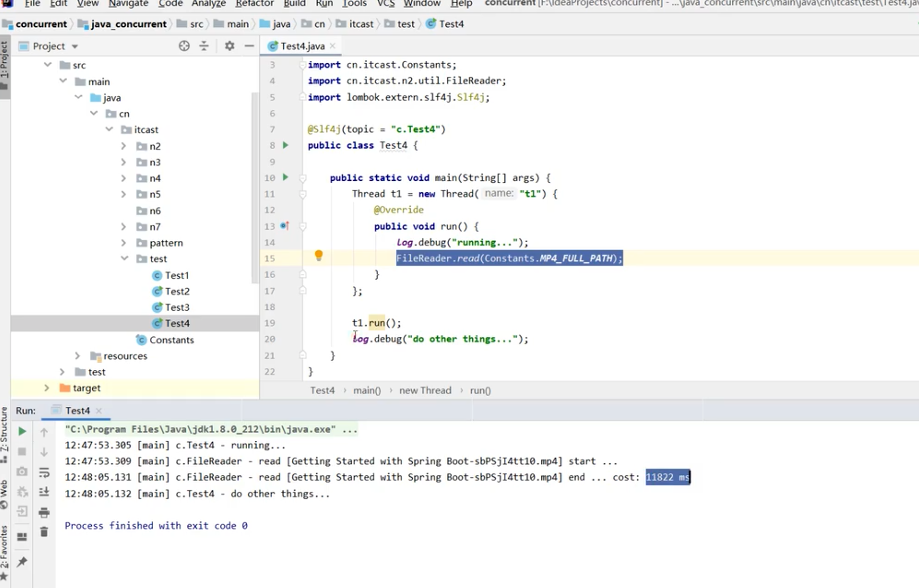Click new Thread in editor breadcrumbs

click(x=425, y=390)
